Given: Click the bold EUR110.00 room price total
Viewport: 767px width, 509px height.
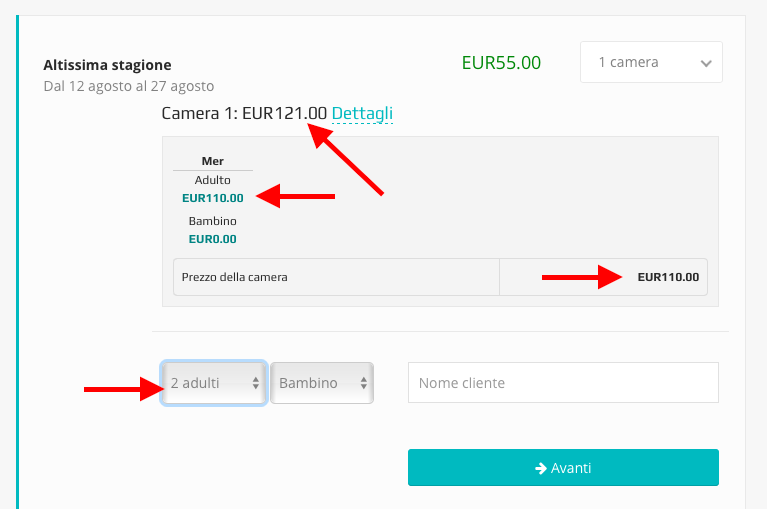Looking at the screenshot, I should (x=668, y=277).
